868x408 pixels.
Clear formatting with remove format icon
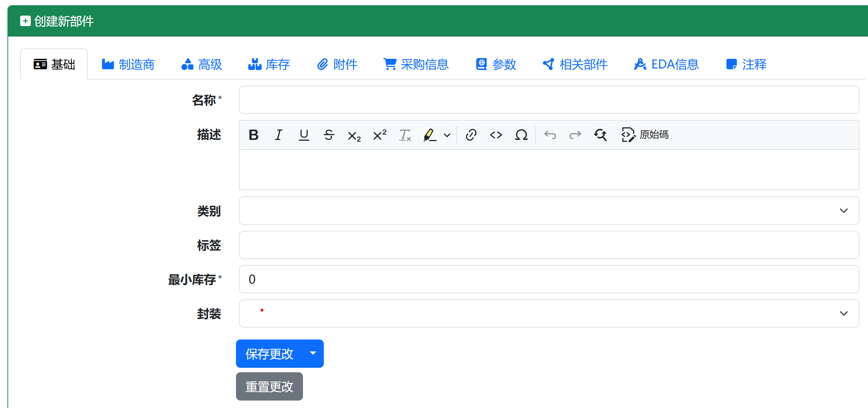pos(405,135)
